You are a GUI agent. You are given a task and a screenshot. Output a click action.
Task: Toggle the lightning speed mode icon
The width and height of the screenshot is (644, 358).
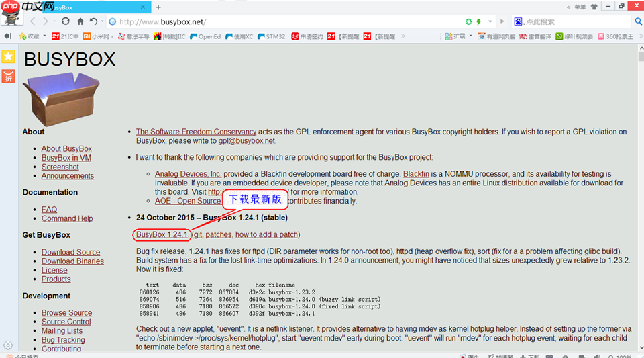[x=479, y=21]
